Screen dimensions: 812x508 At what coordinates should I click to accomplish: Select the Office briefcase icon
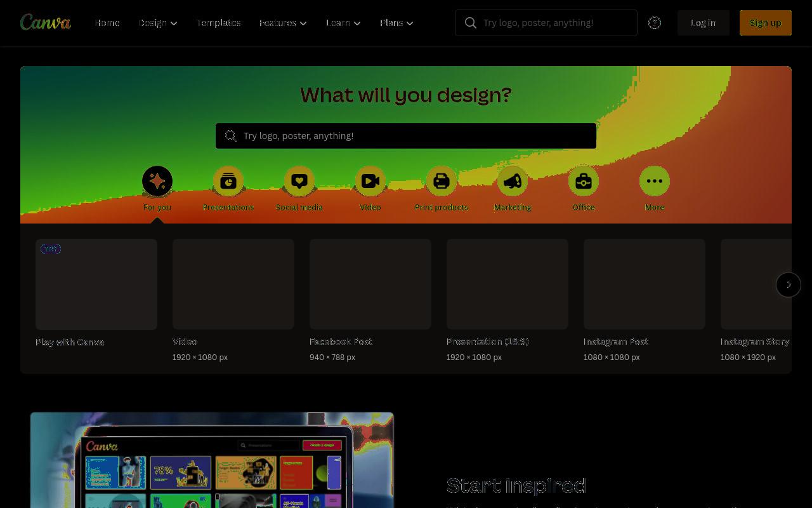pos(584,181)
